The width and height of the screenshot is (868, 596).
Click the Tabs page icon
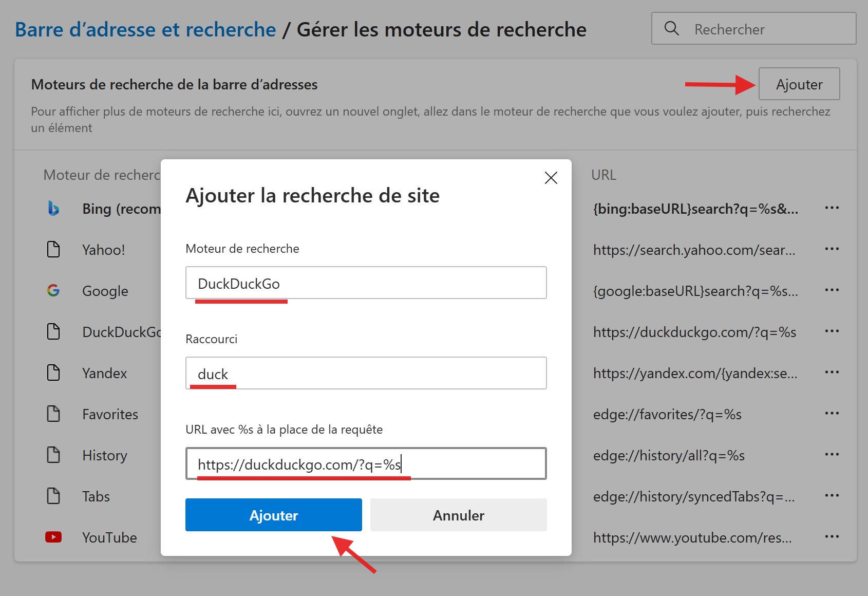53,496
